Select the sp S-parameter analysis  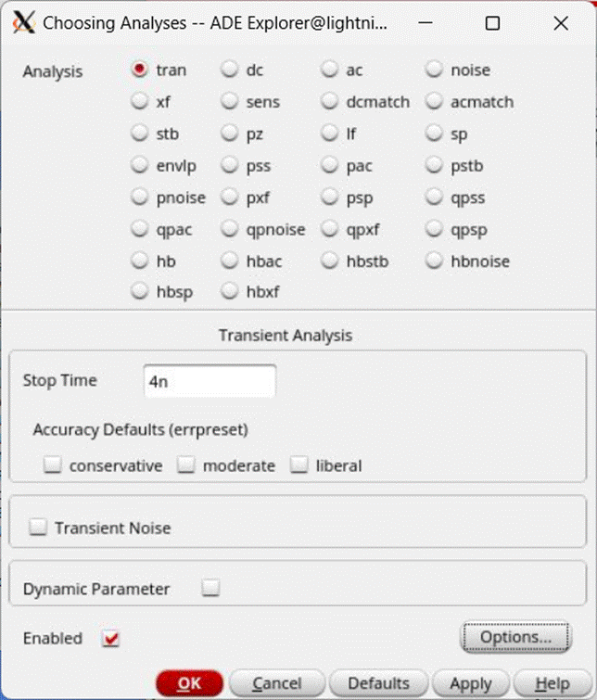[435, 134]
